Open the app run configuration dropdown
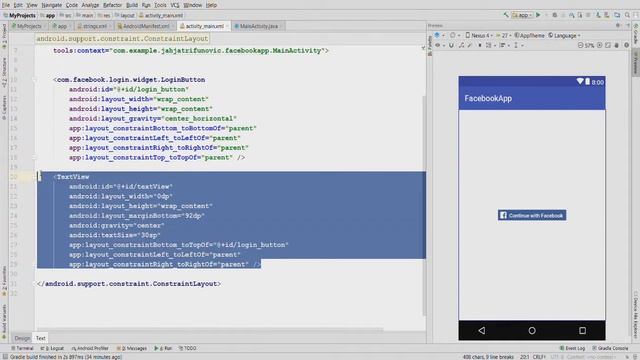This screenshot has width=640, height=360. (x=522, y=15)
